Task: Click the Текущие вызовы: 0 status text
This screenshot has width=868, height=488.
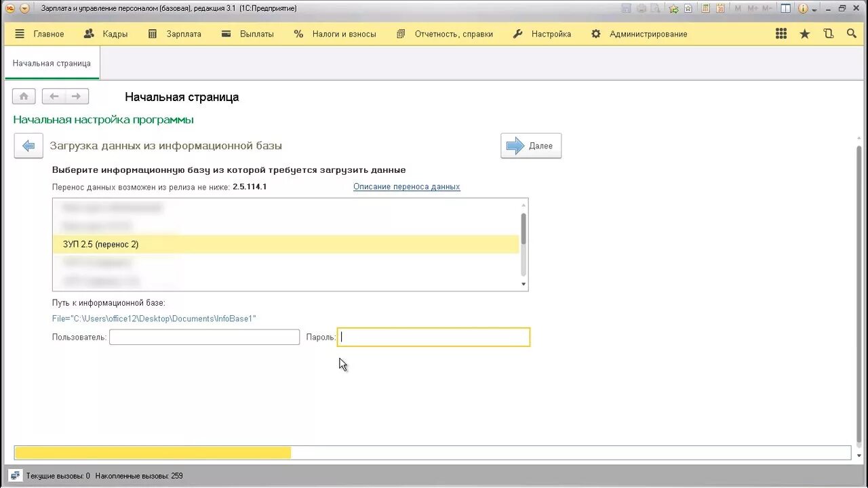Action: click(x=58, y=476)
